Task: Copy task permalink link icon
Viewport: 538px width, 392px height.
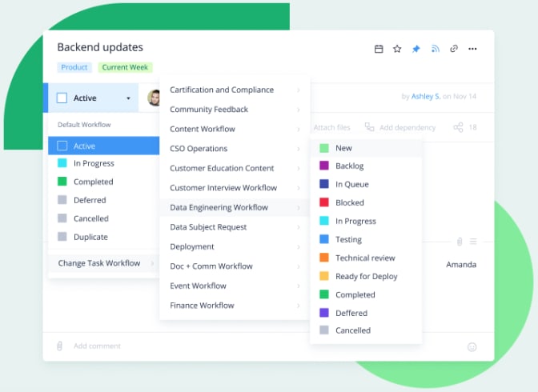Action: [454, 49]
